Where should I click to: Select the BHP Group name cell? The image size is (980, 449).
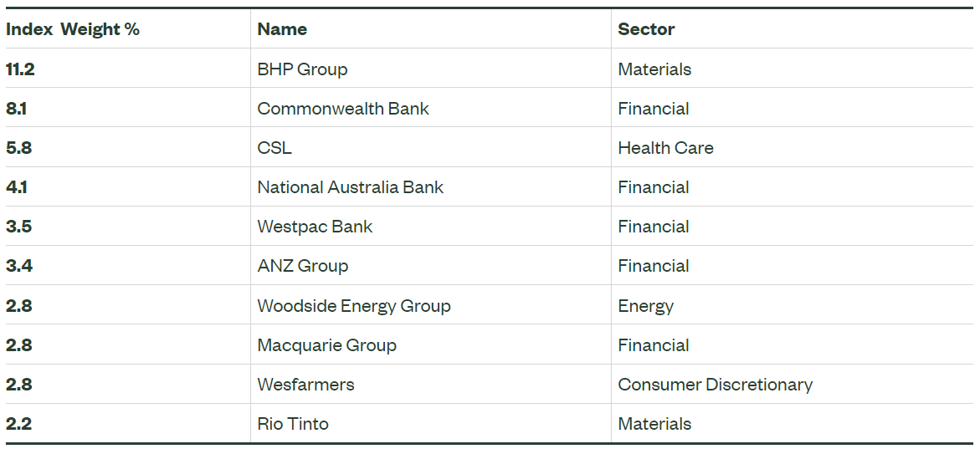point(302,69)
